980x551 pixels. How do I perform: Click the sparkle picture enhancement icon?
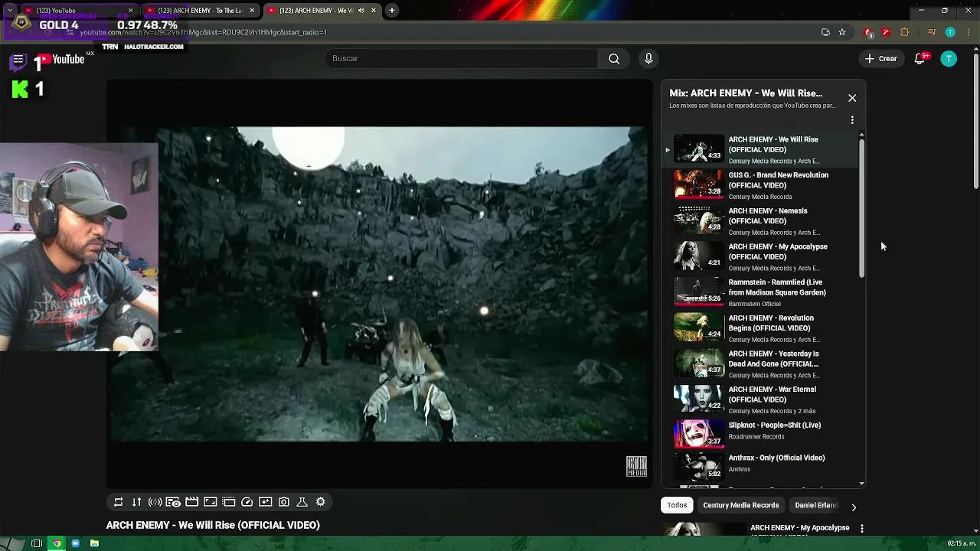[266, 502]
